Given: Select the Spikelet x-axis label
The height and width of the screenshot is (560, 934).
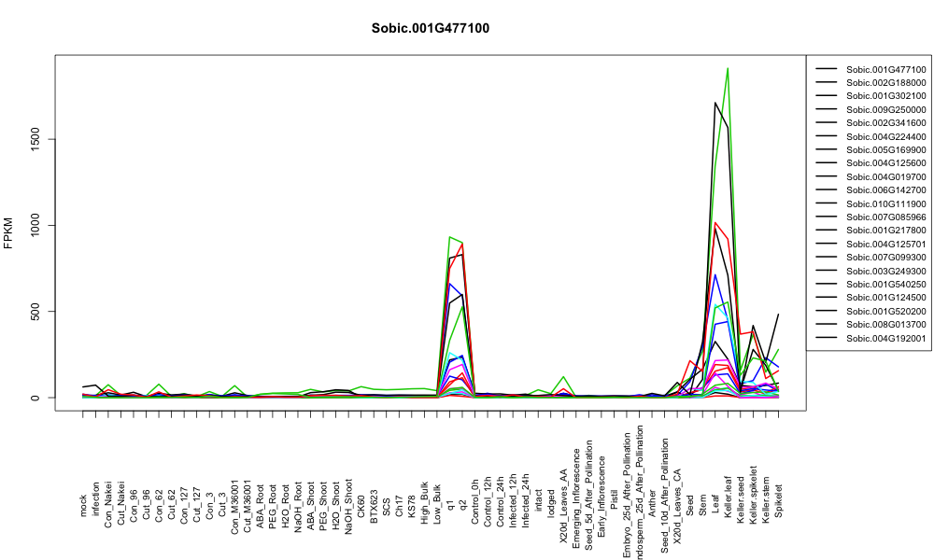Looking at the screenshot, I should (x=778, y=500).
